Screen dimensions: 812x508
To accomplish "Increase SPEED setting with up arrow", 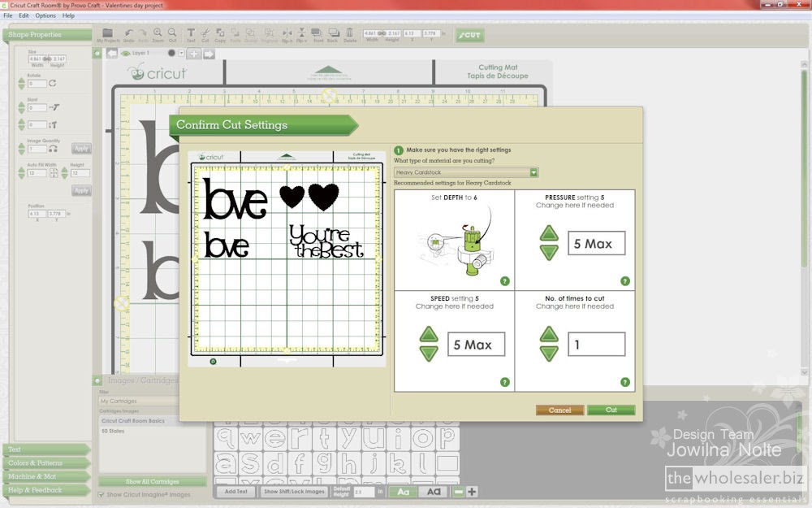I will [429, 334].
